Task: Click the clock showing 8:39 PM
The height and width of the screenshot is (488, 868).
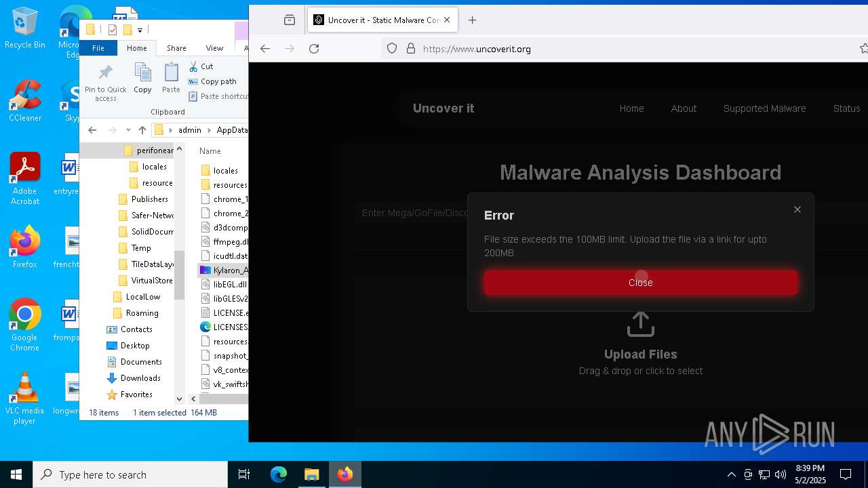Action: 810,468
